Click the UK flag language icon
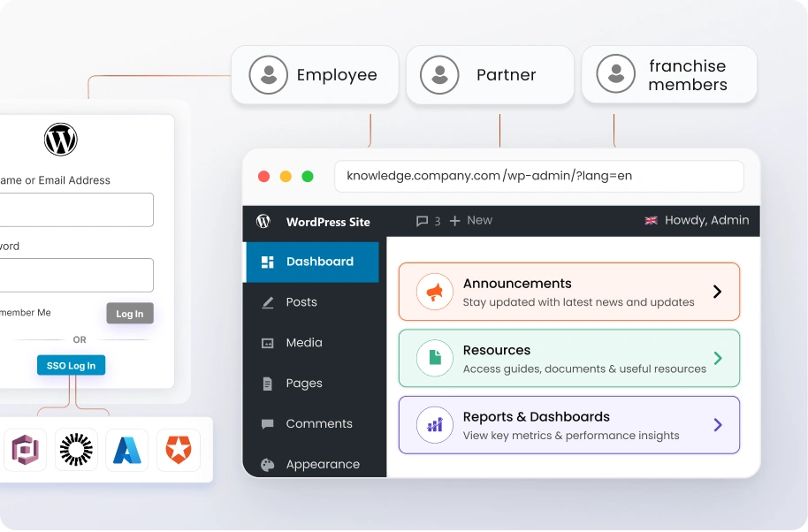 [x=651, y=220]
